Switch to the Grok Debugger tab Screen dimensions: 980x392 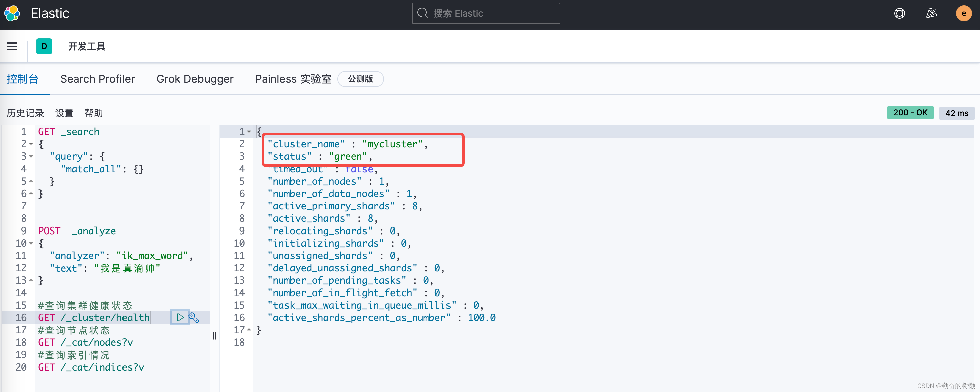(x=195, y=79)
